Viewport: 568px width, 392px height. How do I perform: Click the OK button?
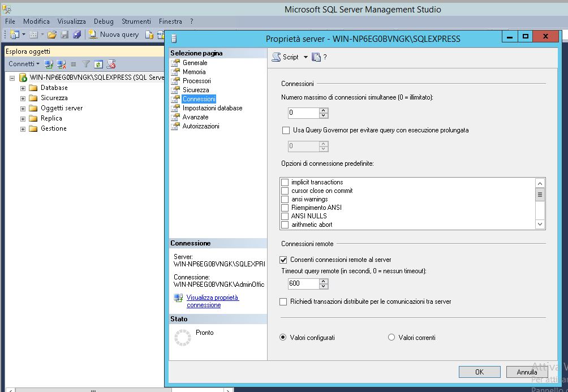[480, 372]
